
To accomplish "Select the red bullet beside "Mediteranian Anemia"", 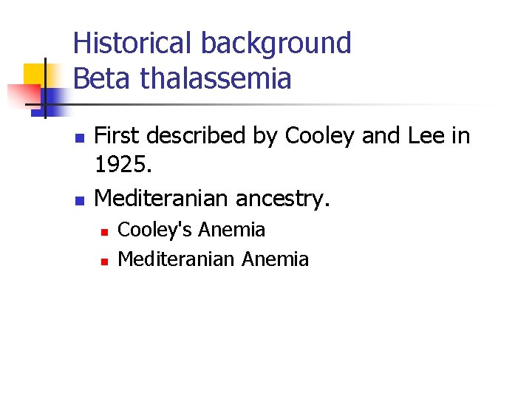I will [x=104, y=261].
